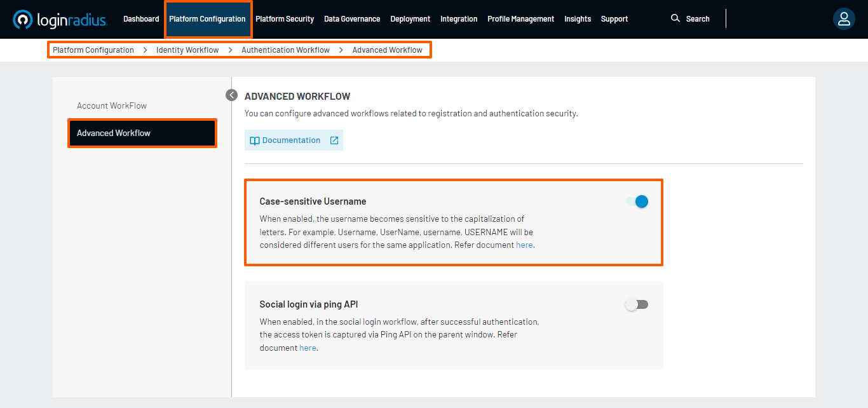This screenshot has height=408, width=868.
Task: Open the Integration menu item
Action: pos(459,18)
